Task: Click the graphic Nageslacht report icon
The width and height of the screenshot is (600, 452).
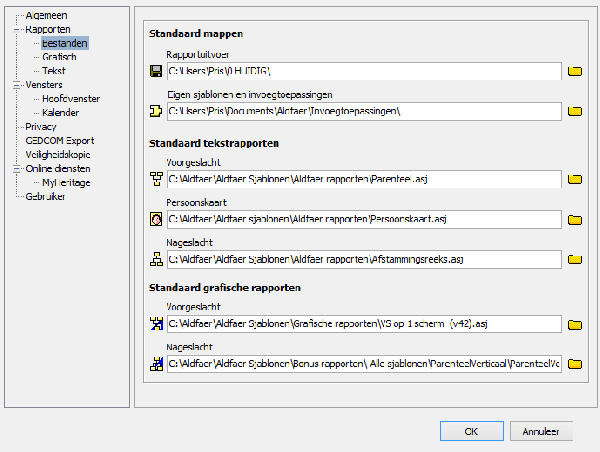Action: (155, 364)
